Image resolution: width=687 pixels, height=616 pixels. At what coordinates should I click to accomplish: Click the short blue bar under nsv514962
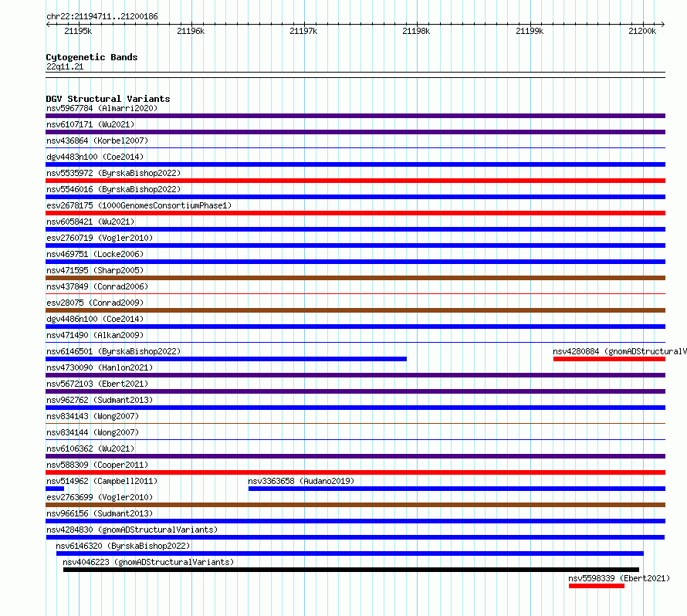point(55,489)
